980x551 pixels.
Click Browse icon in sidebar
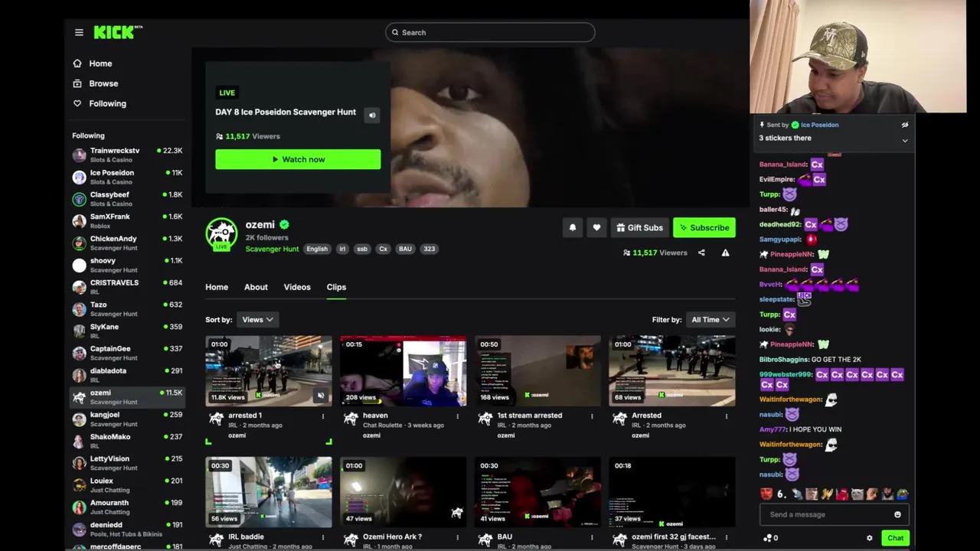[x=77, y=83]
